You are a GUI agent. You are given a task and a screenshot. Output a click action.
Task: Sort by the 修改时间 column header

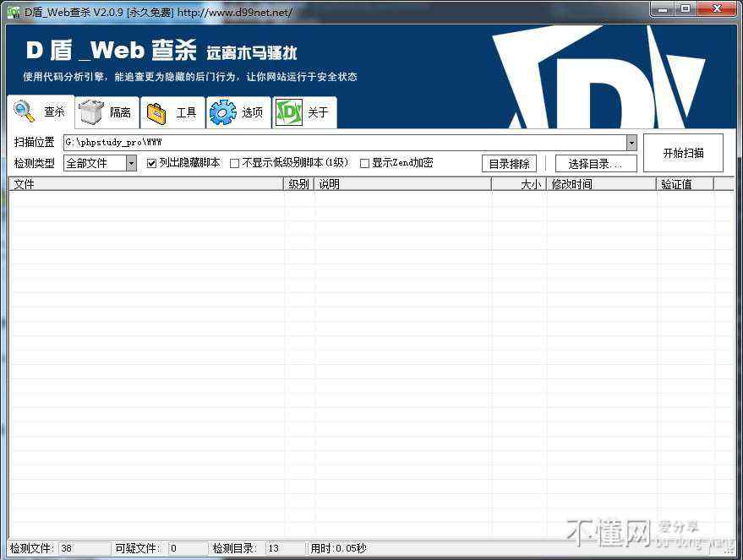click(x=601, y=184)
